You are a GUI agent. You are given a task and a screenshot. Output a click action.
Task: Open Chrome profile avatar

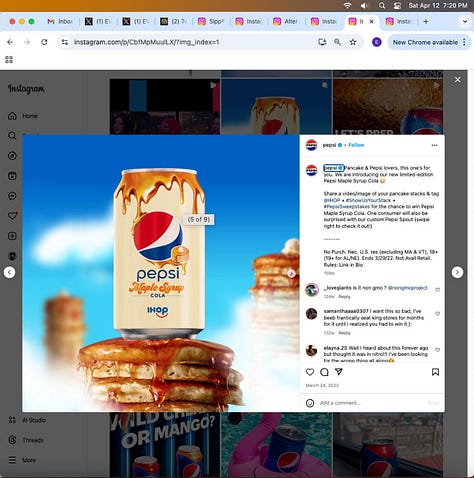click(x=377, y=42)
